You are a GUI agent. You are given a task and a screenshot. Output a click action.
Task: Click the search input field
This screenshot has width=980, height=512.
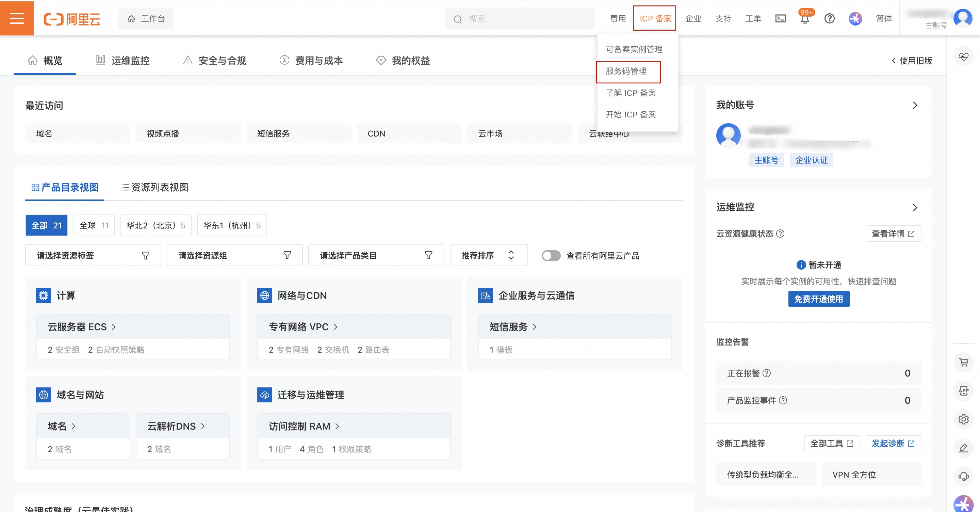520,18
